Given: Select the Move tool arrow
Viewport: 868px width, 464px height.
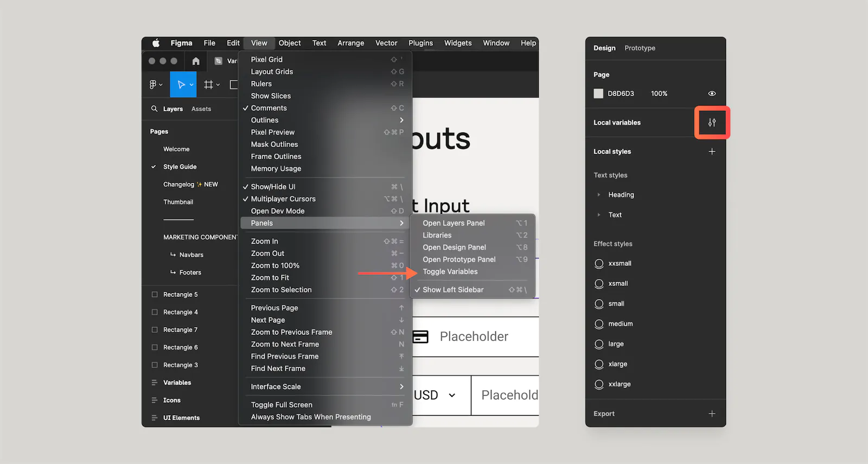Looking at the screenshot, I should [x=181, y=85].
